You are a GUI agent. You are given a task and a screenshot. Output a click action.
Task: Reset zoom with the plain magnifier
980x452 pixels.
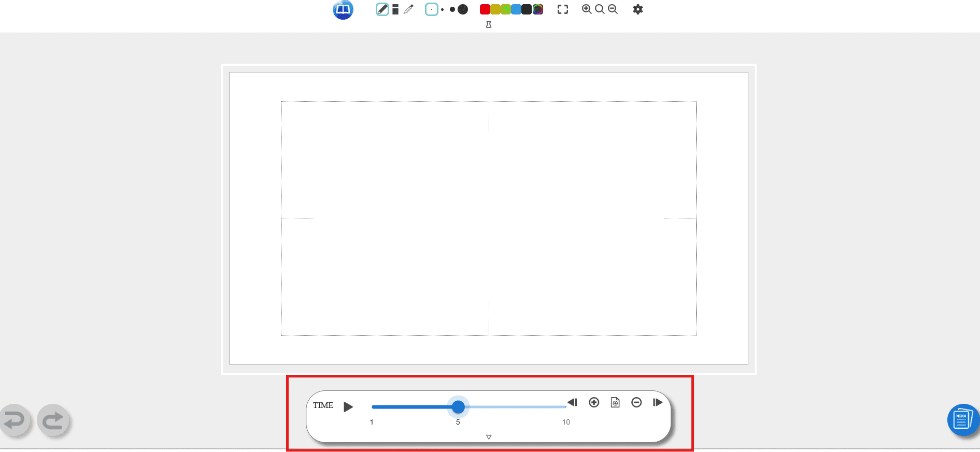600,9
